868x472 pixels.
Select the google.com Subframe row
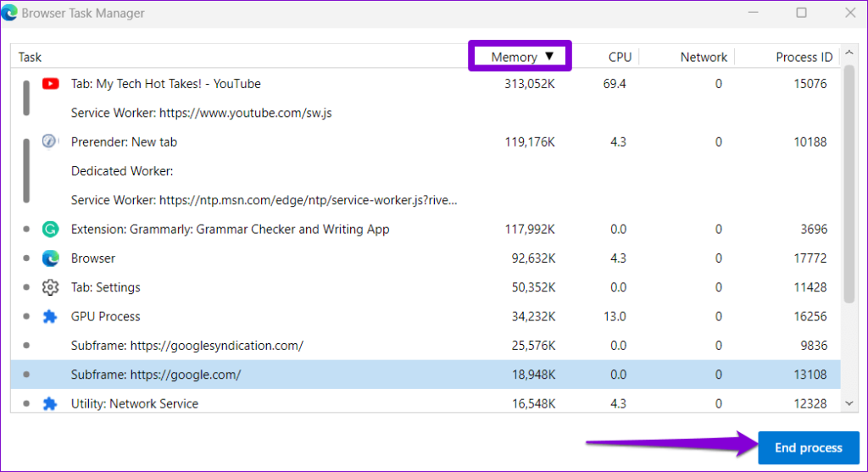[x=426, y=375]
